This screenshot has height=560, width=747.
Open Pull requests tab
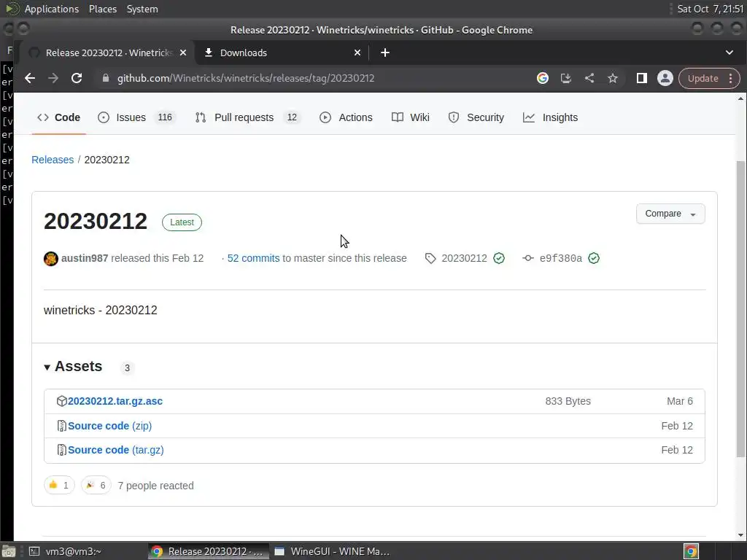pos(248,117)
